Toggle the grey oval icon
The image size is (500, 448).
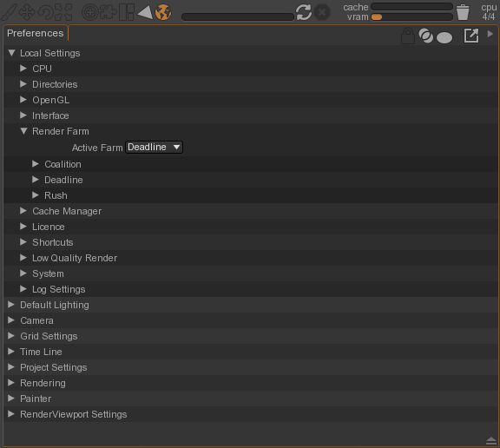point(444,37)
